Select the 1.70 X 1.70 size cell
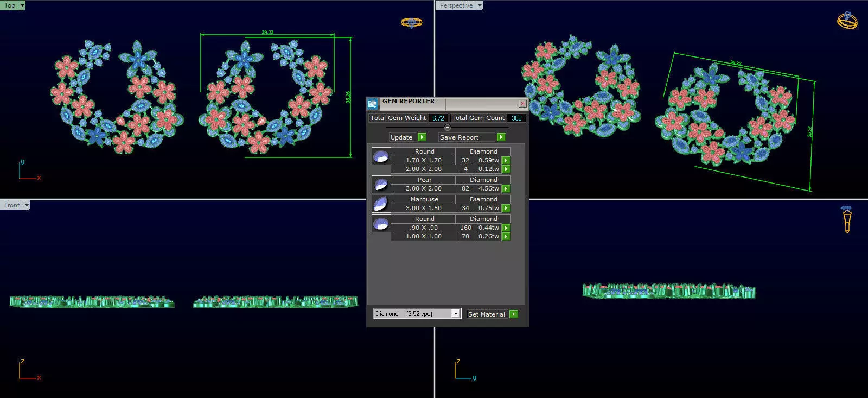The image size is (868, 398). [x=423, y=161]
